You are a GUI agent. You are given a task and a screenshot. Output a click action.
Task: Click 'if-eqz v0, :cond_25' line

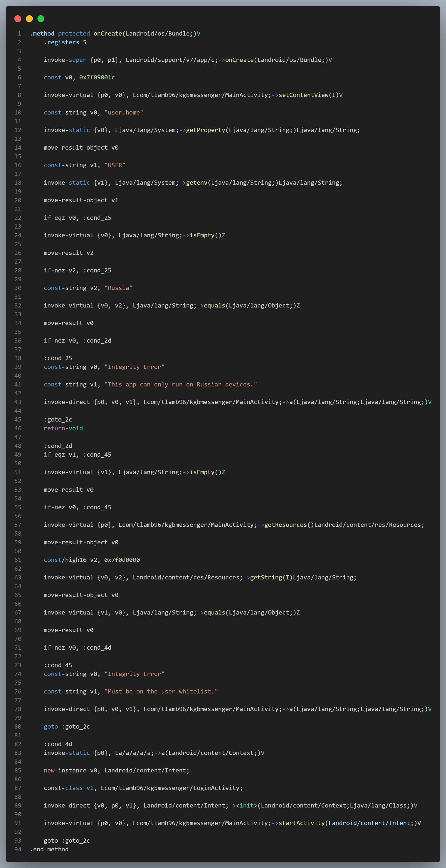pos(78,218)
